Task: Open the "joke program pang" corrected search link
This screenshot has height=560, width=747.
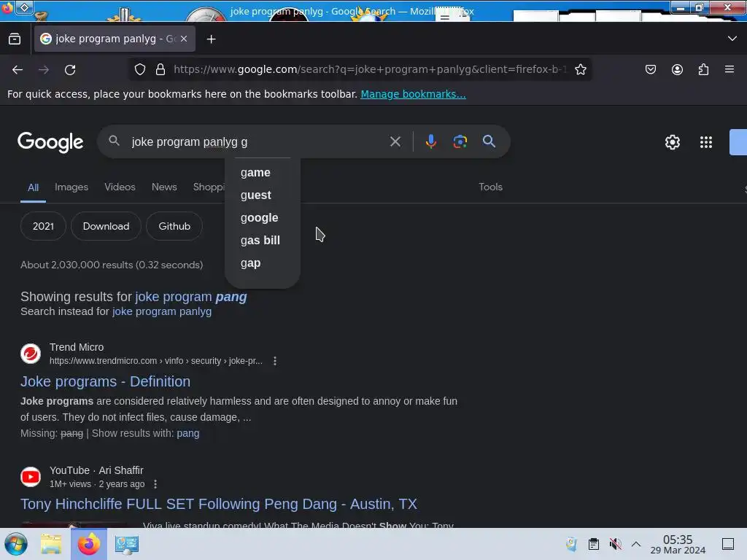Action: pyautogui.click(x=191, y=297)
